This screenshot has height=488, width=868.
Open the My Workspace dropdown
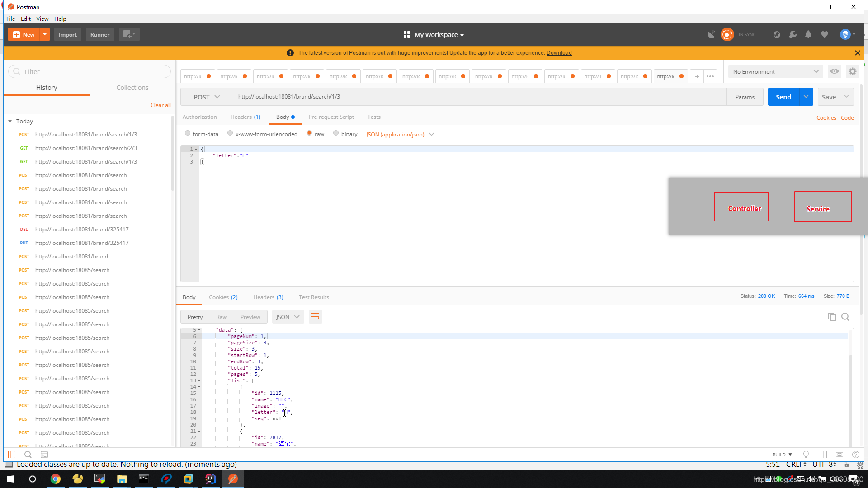pos(434,35)
